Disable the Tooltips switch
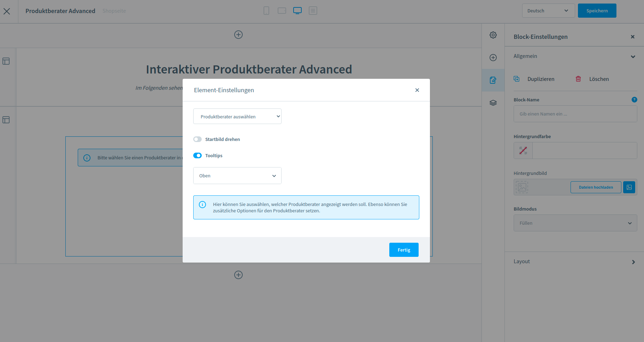 click(197, 155)
